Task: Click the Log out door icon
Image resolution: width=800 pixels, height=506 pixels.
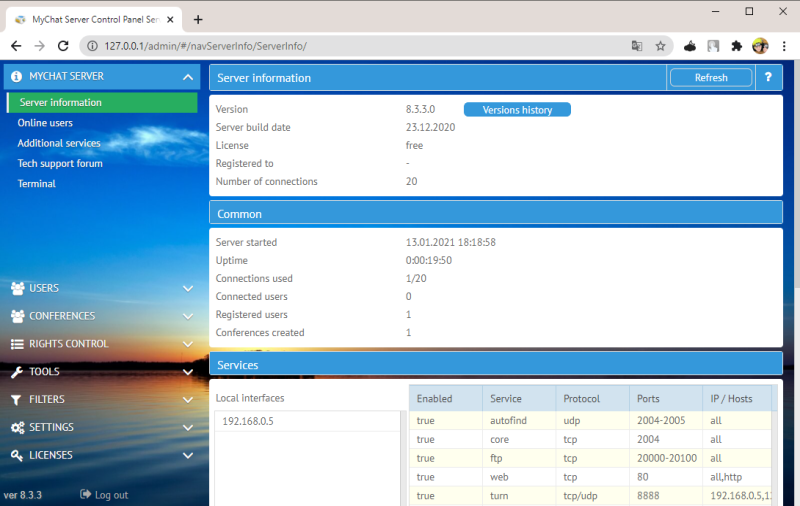Action: click(x=85, y=494)
